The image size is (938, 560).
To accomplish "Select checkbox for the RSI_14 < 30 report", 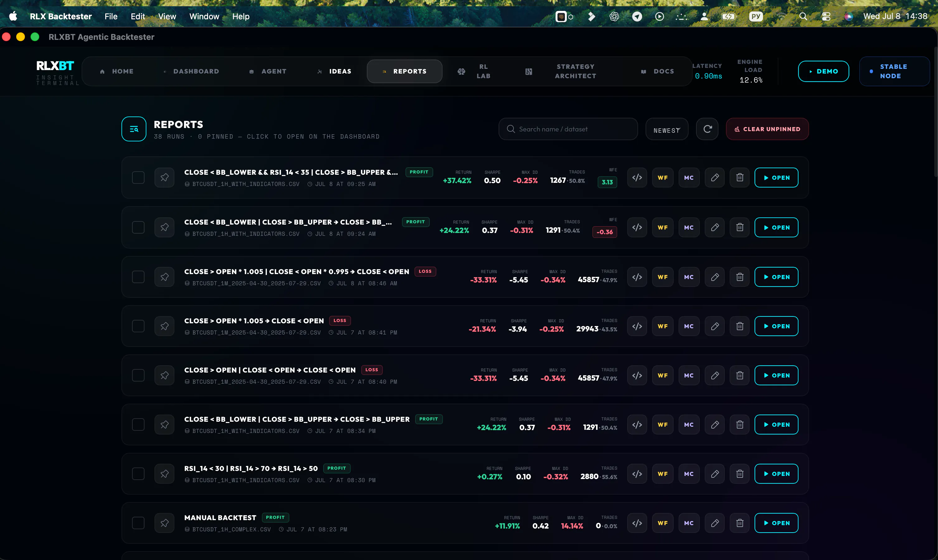I will tap(138, 474).
